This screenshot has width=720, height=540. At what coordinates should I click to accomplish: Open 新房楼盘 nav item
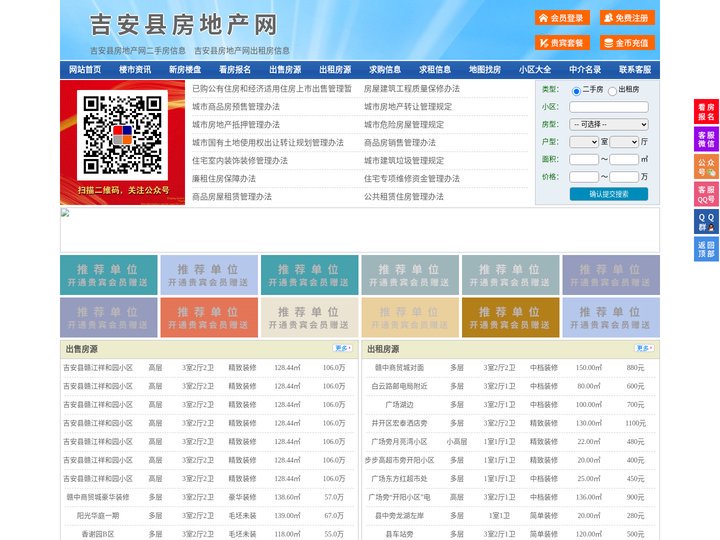185,70
